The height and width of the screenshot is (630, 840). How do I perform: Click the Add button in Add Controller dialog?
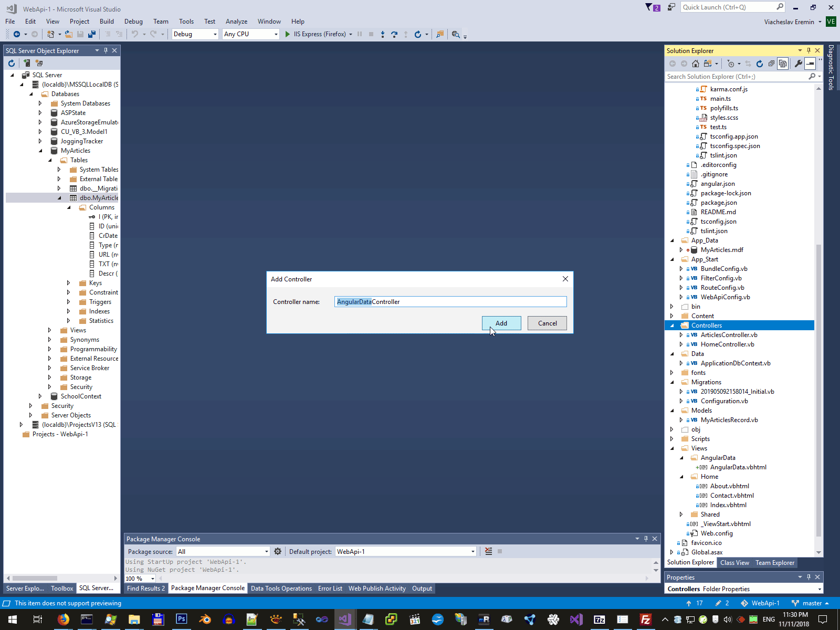pos(501,323)
